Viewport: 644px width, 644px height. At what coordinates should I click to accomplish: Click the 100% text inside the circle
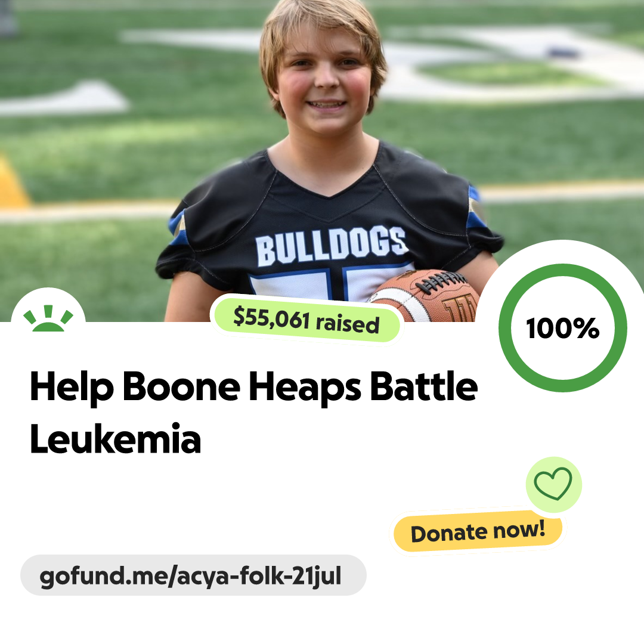pyautogui.click(x=563, y=328)
